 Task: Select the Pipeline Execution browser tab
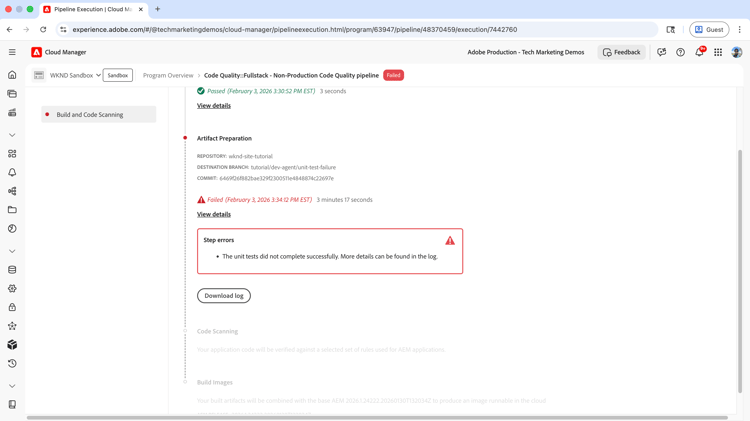94,9
